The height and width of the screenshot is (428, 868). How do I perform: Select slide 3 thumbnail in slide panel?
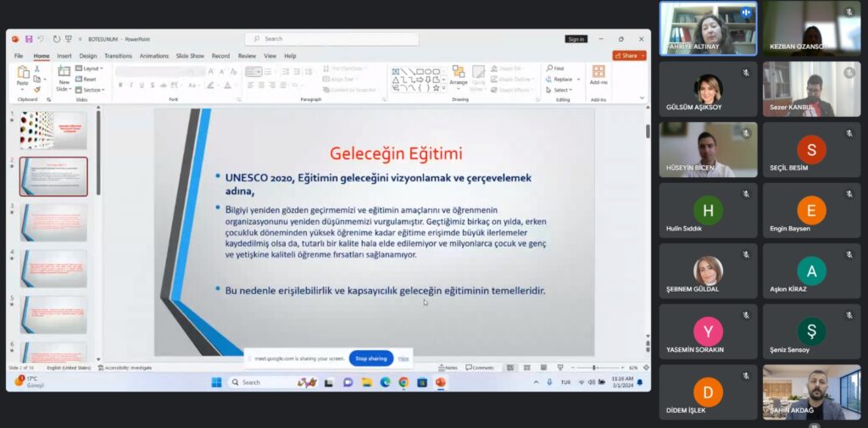53,222
